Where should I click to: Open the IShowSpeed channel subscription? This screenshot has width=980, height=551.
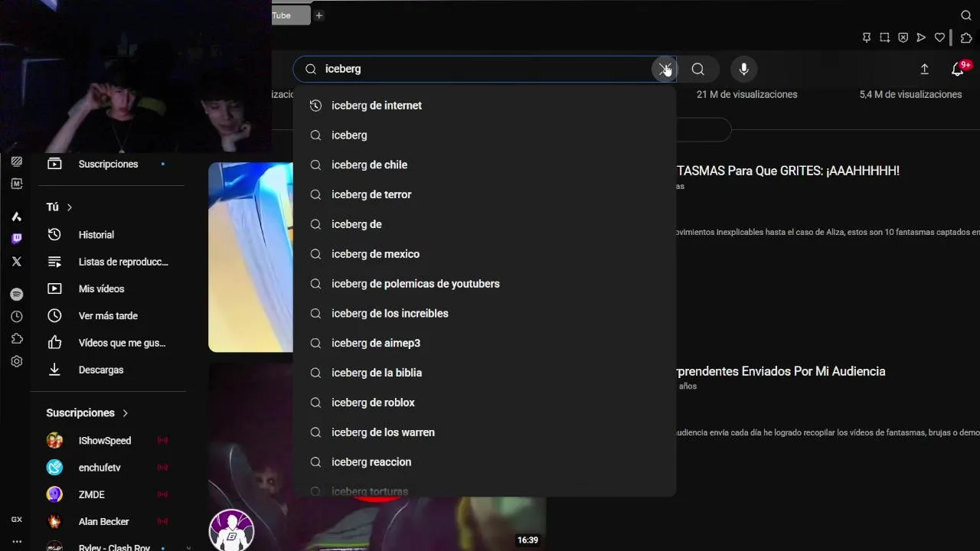(x=108, y=441)
